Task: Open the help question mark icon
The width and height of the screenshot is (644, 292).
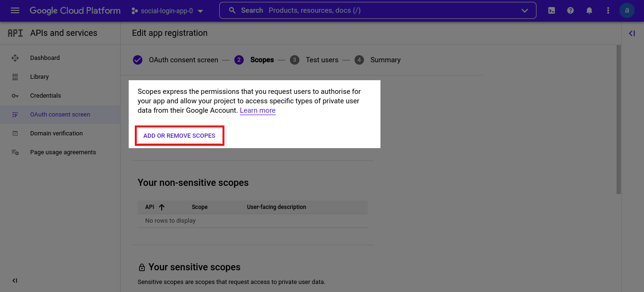Action: point(570,10)
